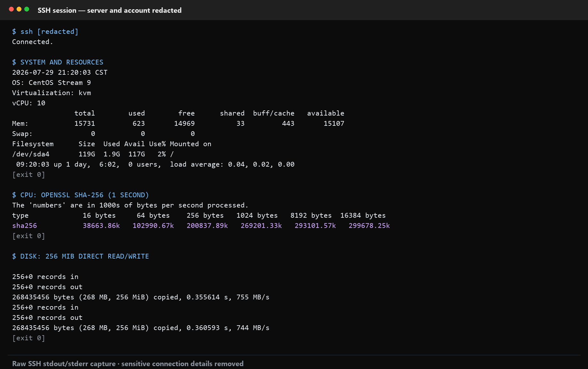Screen dimensions: 588x369
Task: Click the '256 bytes' column header
Action: [205, 215]
